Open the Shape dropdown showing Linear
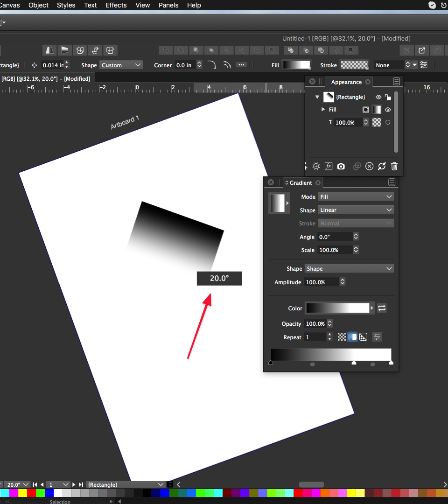The height and width of the screenshot is (504, 448). pos(356,210)
